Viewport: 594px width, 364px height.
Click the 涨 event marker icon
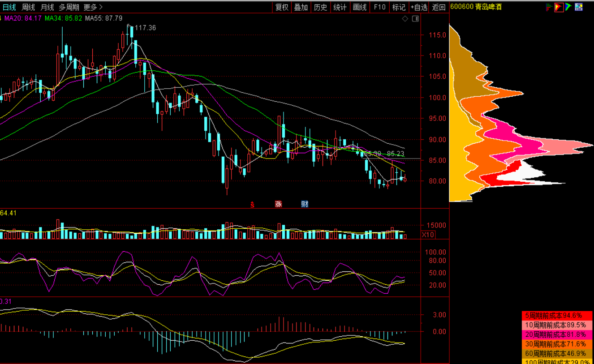pyautogui.click(x=279, y=204)
